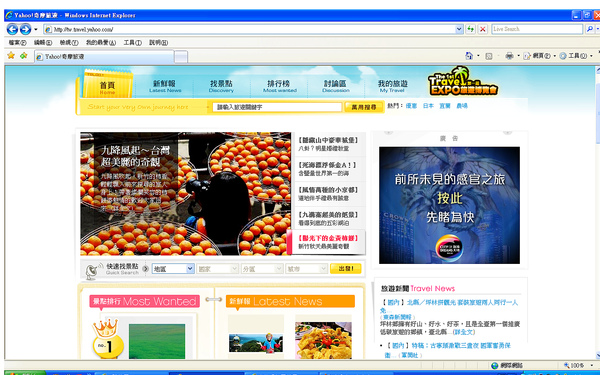Click the Quick Search satellite dish icon
This screenshot has width=600, height=375.
coord(93,271)
